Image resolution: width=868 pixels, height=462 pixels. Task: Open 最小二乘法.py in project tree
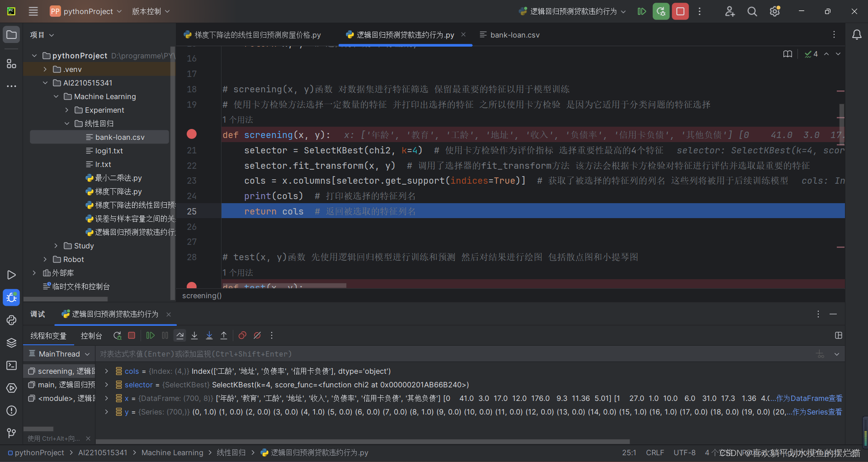(118, 178)
